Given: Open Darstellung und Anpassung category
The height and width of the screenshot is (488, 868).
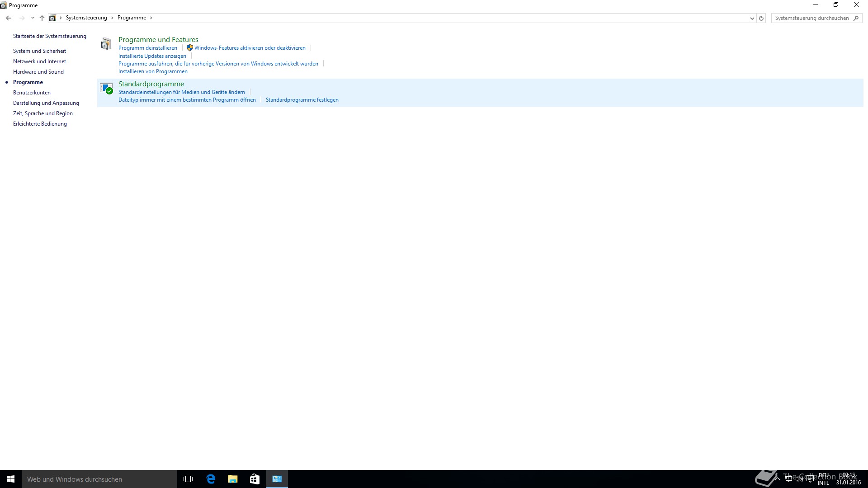Looking at the screenshot, I should [46, 103].
